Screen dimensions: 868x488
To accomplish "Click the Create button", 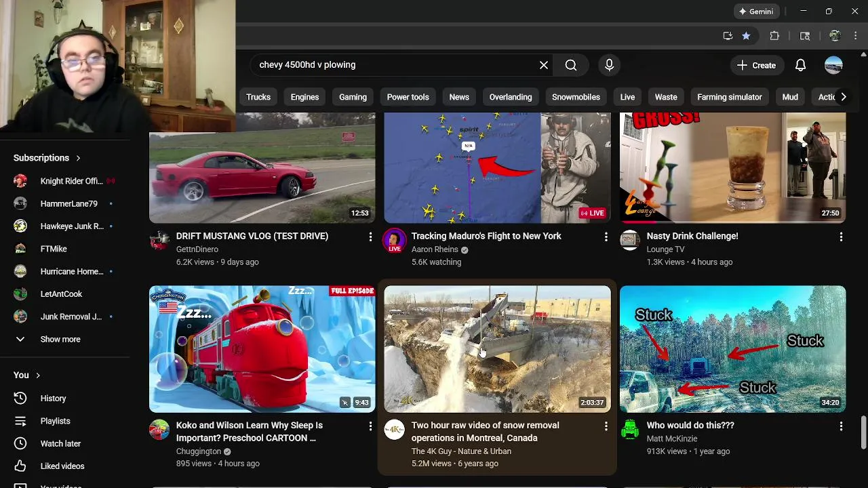I will [756, 65].
